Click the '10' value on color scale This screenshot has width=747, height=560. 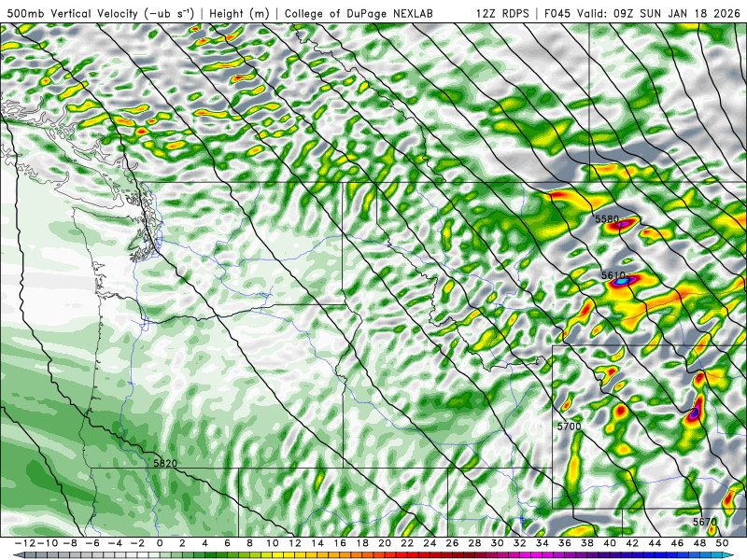pyautogui.click(x=272, y=543)
